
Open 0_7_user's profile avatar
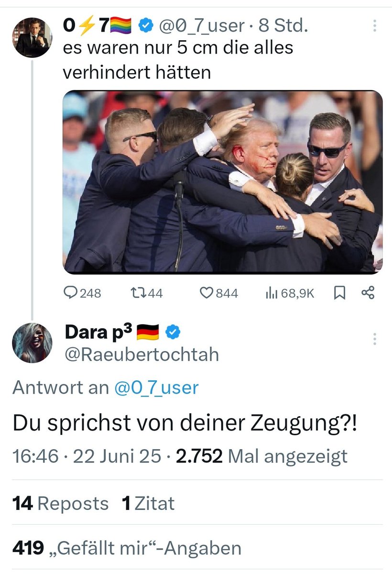click(x=32, y=37)
